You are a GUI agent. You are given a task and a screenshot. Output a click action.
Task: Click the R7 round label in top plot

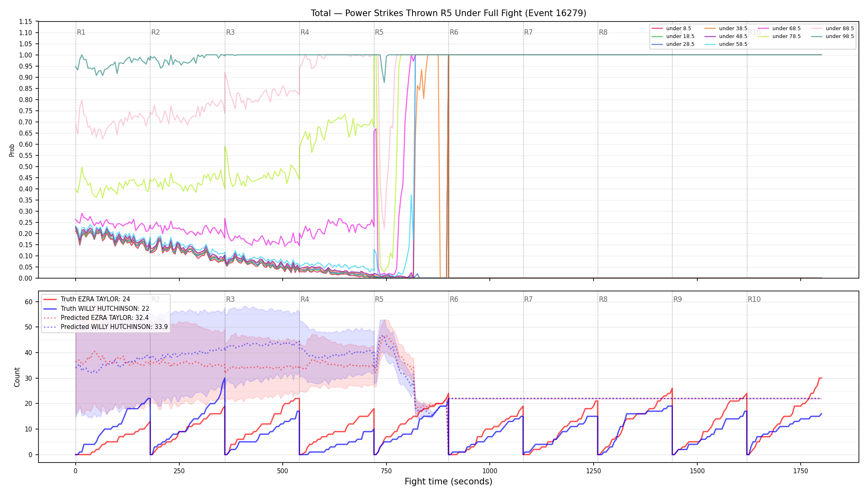[x=528, y=32]
